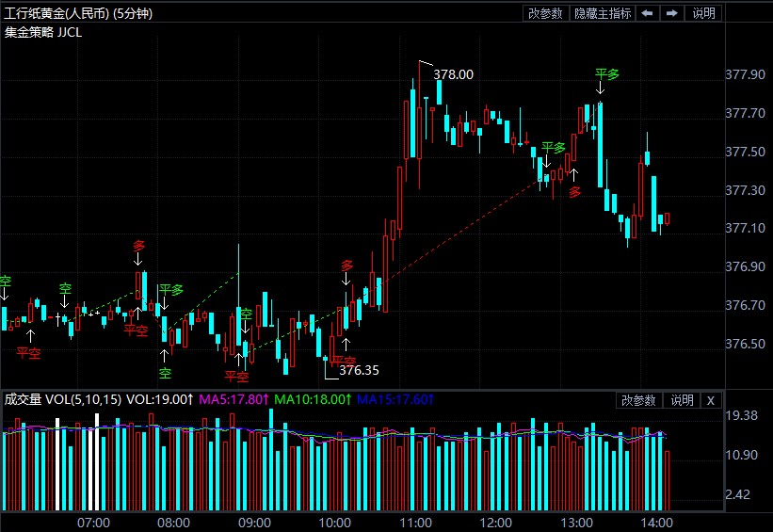Select the 集金策略 JJCL indicator label
Image resolution: width=773 pixels, height=532 pixels.
click(x=42, y=31)
